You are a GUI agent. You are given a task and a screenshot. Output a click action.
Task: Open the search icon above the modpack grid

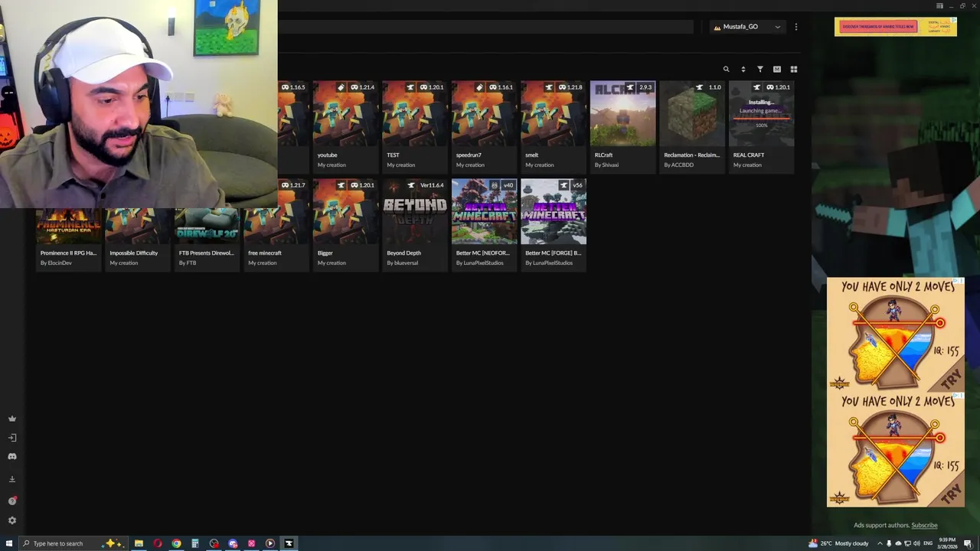click(x=726, y=69)
